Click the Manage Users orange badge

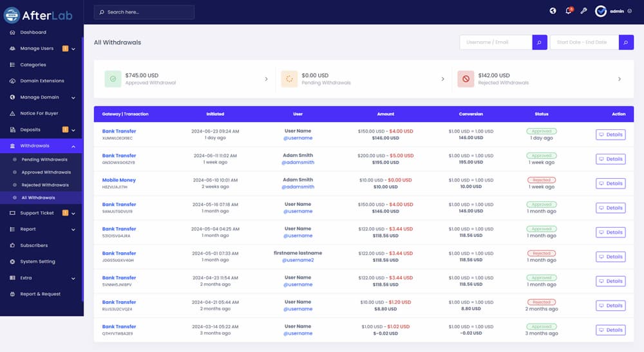tap(65, 48)
